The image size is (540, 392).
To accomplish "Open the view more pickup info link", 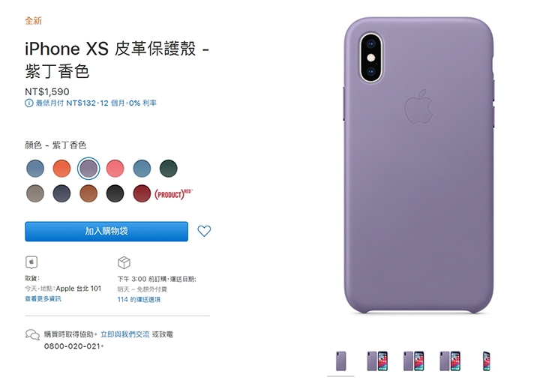I will [43, 299].
